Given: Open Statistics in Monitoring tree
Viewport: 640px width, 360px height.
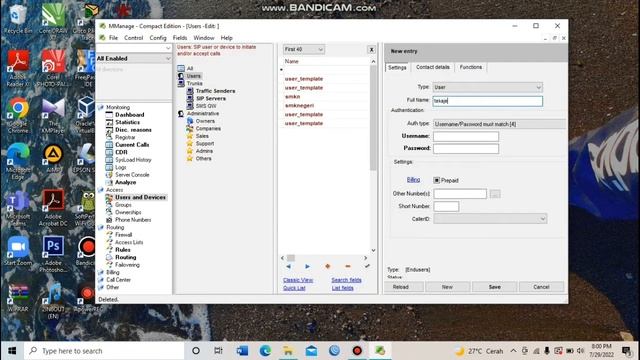Looking at the screenshot, I should [127, 122].
